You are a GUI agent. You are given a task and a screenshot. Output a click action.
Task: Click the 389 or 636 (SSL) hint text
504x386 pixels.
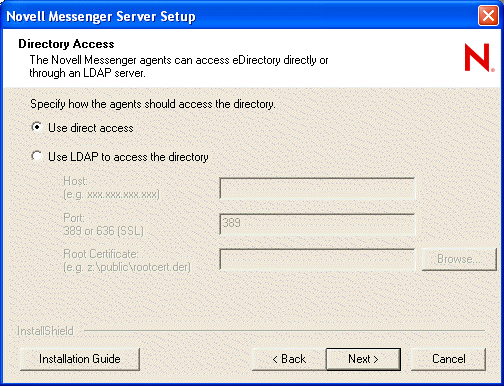point(103,231)
